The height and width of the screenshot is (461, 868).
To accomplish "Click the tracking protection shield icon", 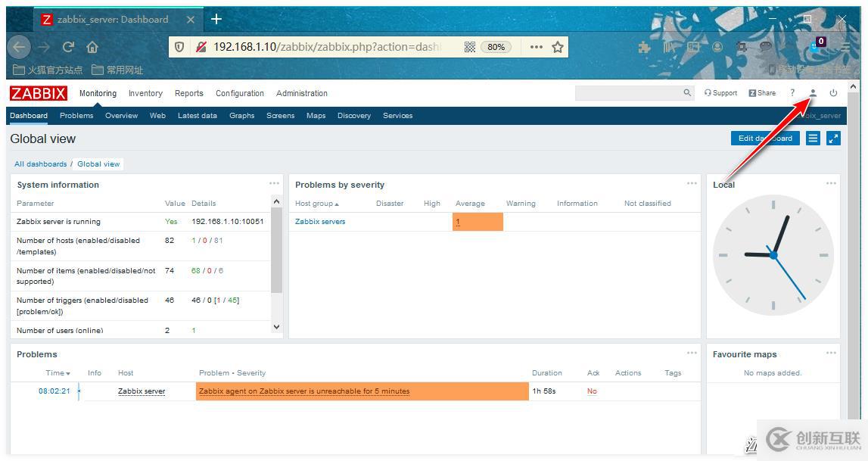I will [x=179, y=47].
